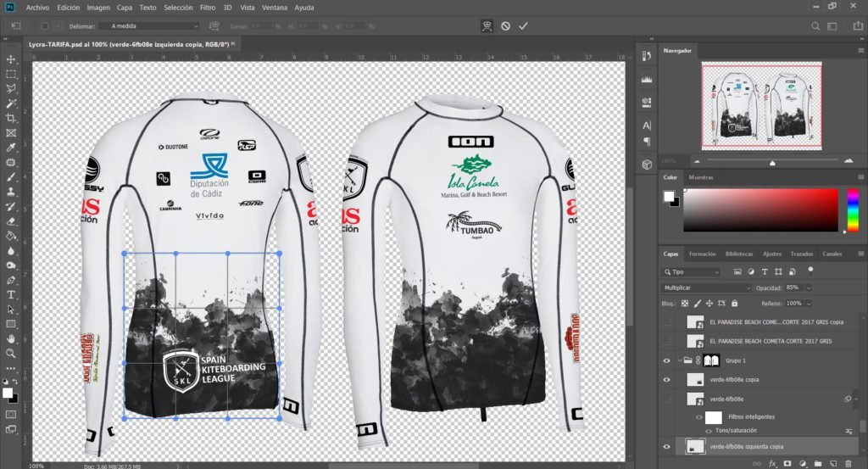Commit the warp transform with the checkmark
This screenshot has width=868, height=469.
[523, 26]
